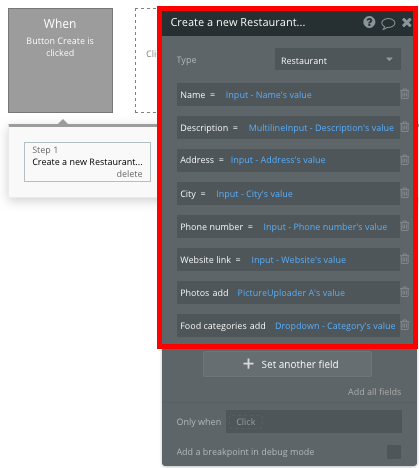Select the When Button Create is clicked event
The image size is (419, 468).
60,60
